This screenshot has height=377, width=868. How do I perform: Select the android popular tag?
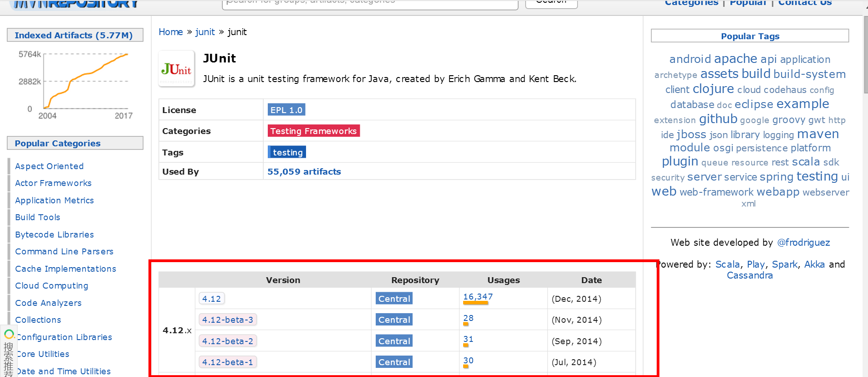690,59
